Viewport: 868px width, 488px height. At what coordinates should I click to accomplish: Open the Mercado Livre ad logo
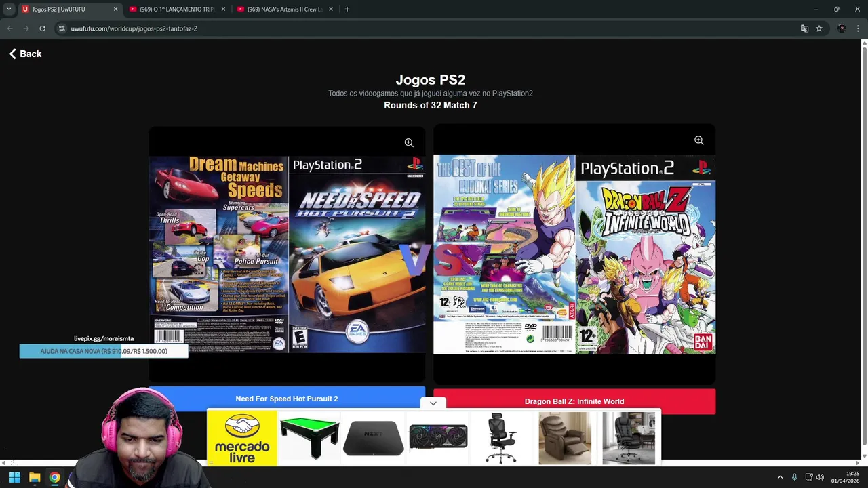point(242,439)
